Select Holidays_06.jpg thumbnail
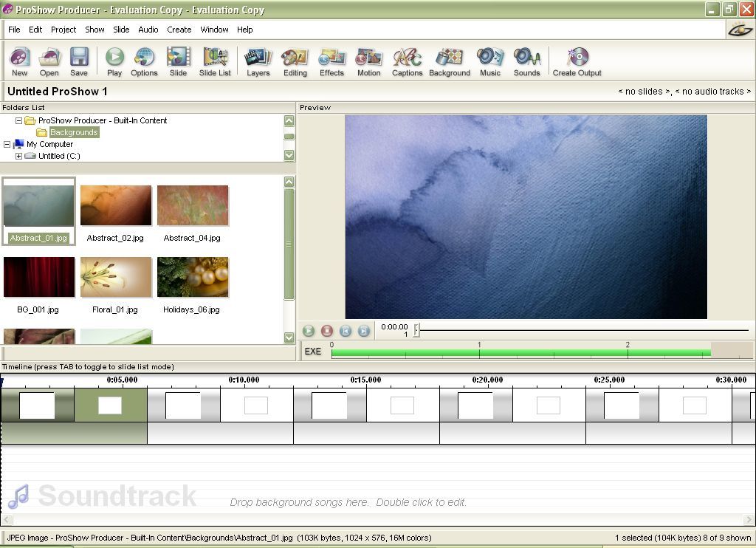This screenshot has width=756, height=548. tap(193, 277)
